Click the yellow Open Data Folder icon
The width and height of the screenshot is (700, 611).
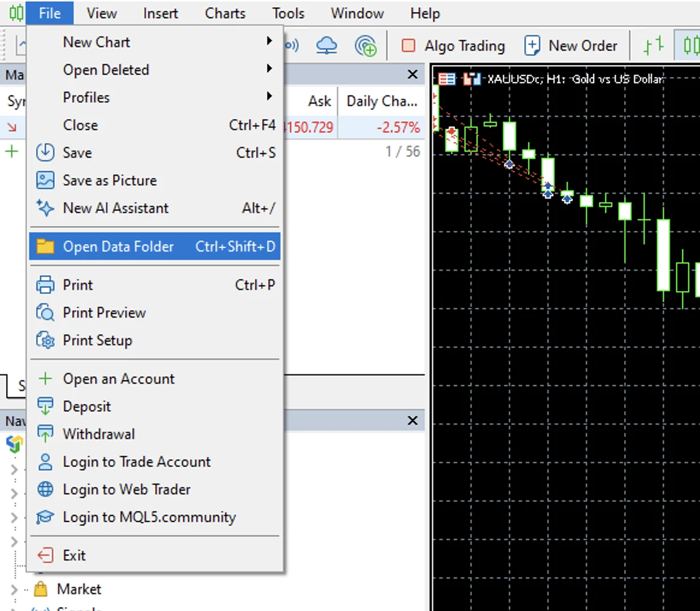(x=45, y=247)
